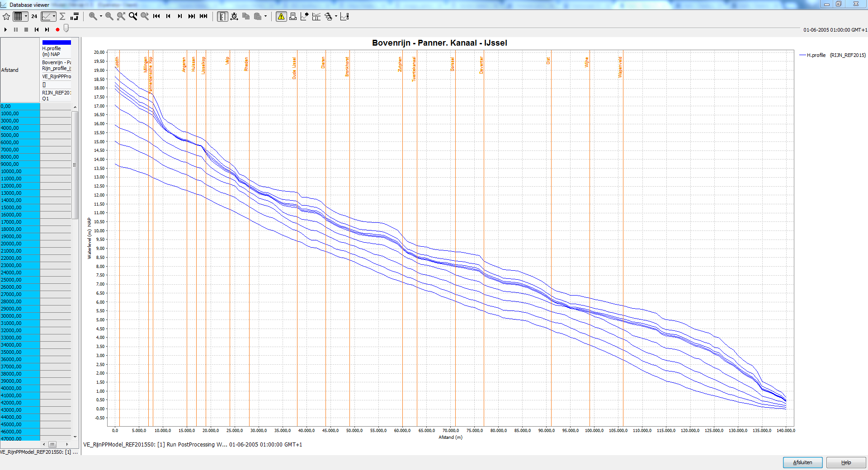Click the Afstand column header
The height and width of the screenshot is (470, 868).
(x=20, y=70)
